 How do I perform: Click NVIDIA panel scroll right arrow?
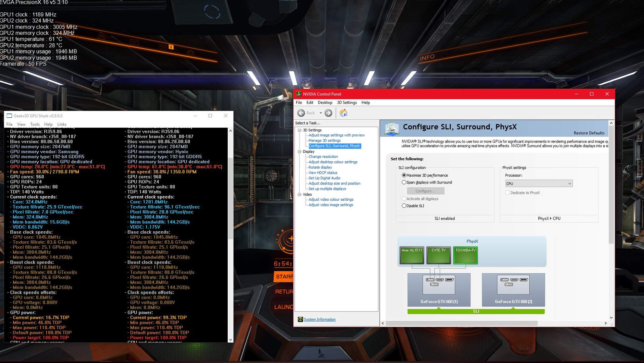[606, 323]
